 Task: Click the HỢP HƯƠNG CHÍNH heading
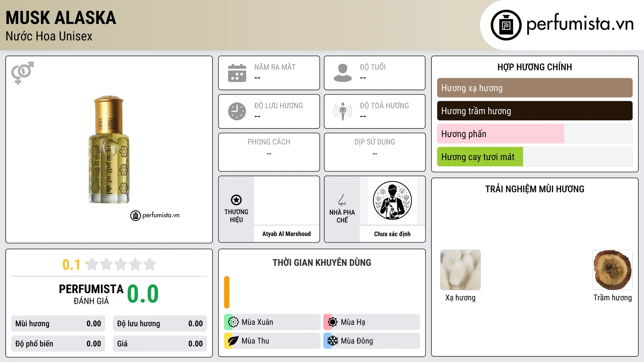[x=535, y=67]
